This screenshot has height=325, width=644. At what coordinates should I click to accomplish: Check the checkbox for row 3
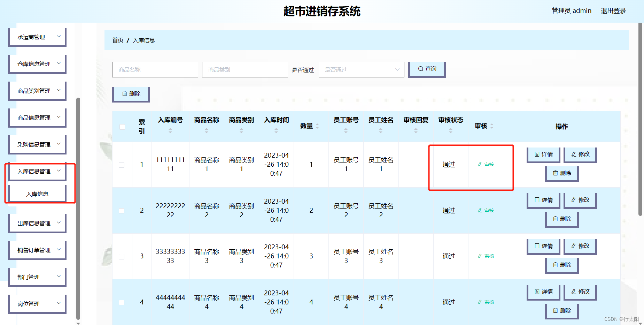[x=122, y=257]
